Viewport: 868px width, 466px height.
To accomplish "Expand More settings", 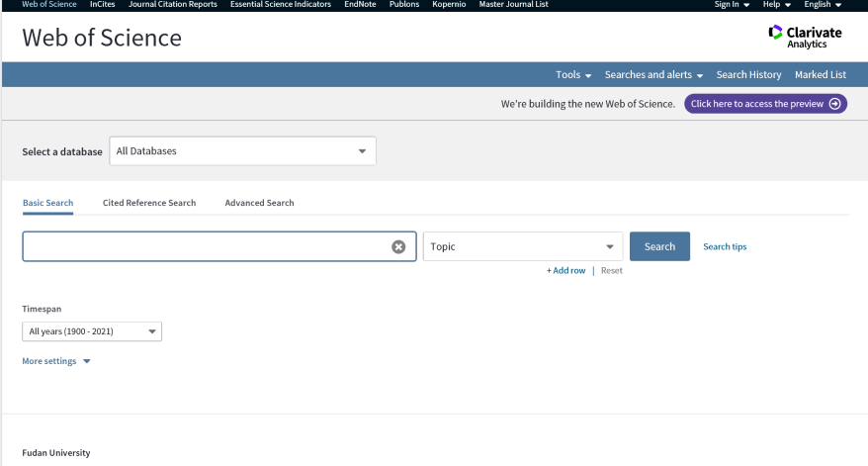I will [x=56, y=361].
